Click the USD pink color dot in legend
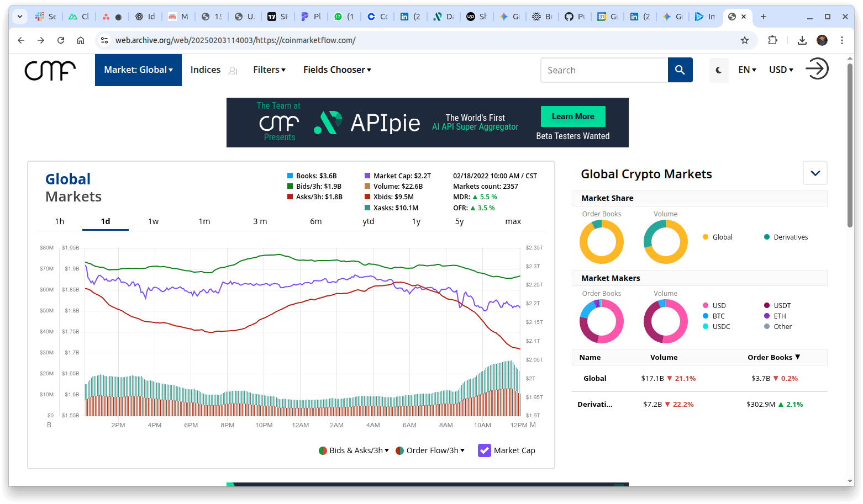Viewport: 863px width, 504px height. pos(706,305)
